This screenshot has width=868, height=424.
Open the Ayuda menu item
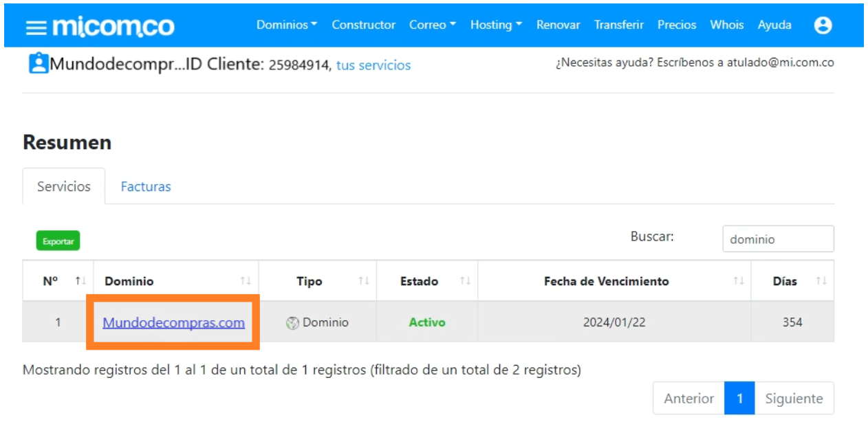point(774,25)
